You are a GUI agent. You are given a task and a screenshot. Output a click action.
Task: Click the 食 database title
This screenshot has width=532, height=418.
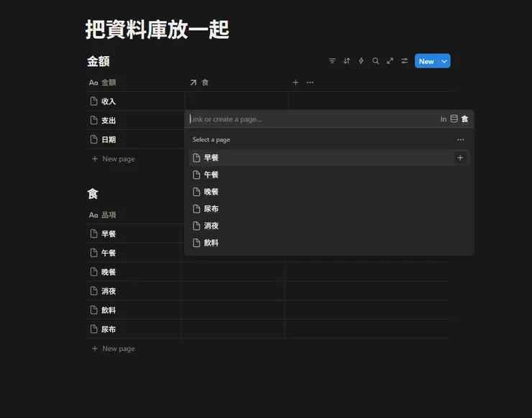[93, 194]
